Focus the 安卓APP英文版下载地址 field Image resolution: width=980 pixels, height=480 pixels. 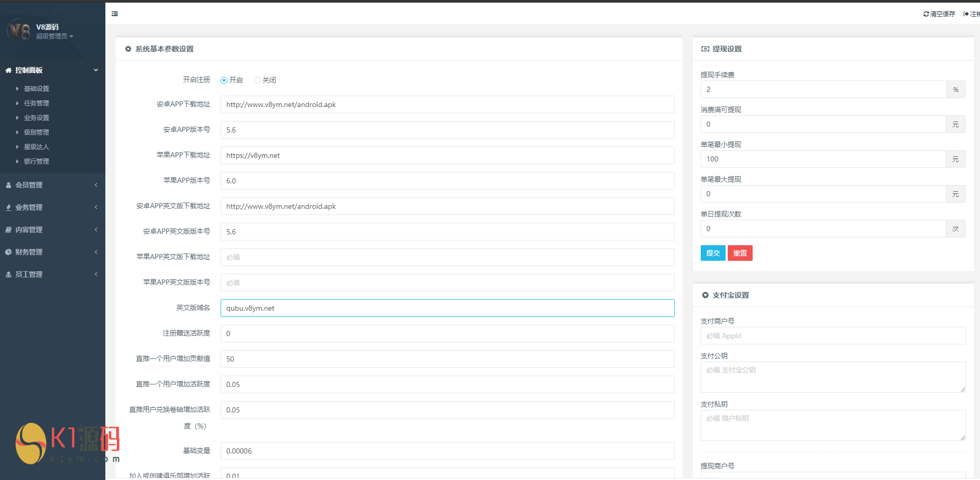(447, 206)
